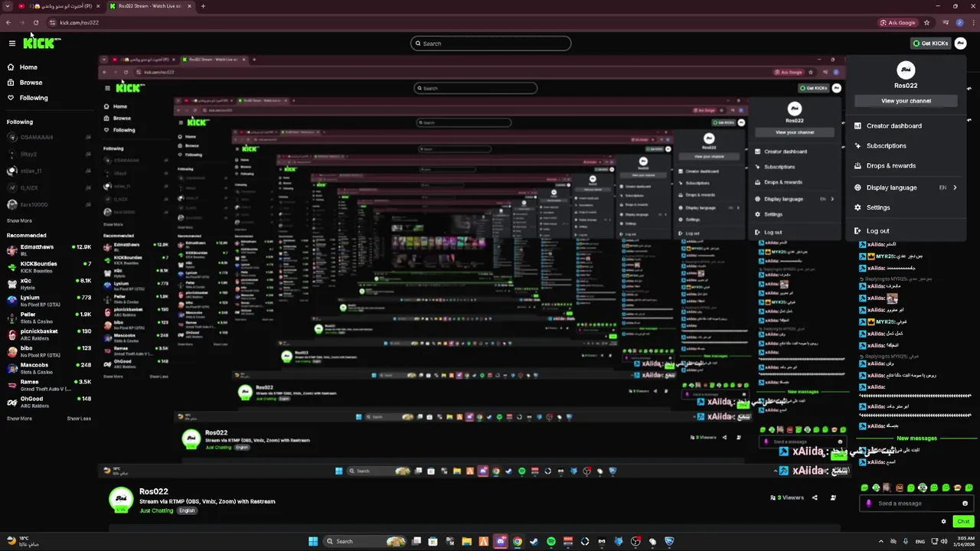Click icon right of share icon
The height and width of the screenshot is (551, 980).
[x=833, y=498]
